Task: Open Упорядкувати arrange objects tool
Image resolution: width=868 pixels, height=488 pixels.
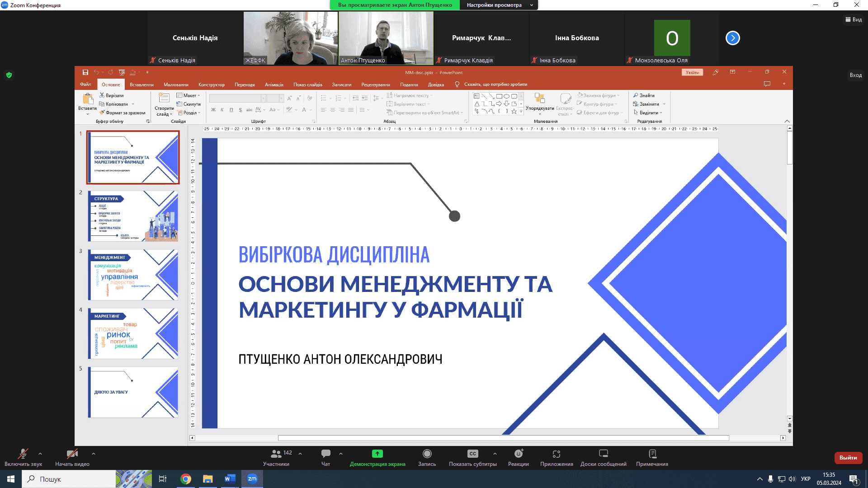Action: [x=540, y=103]
